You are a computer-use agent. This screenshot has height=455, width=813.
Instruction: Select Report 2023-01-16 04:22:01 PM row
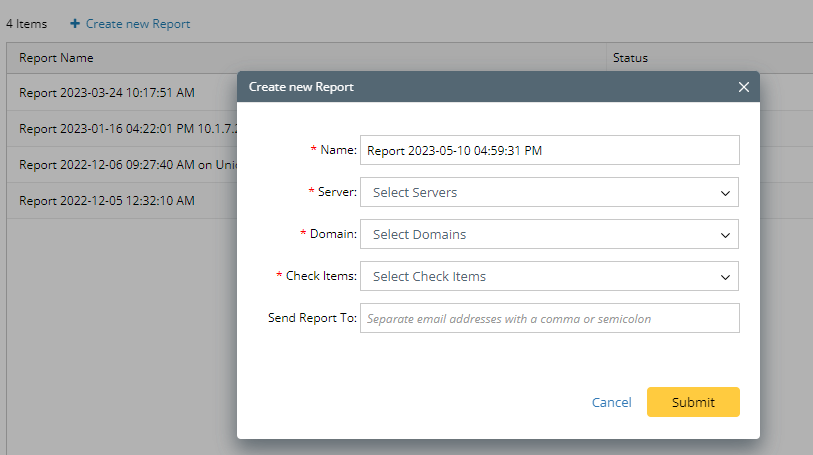tap(120, 129)
